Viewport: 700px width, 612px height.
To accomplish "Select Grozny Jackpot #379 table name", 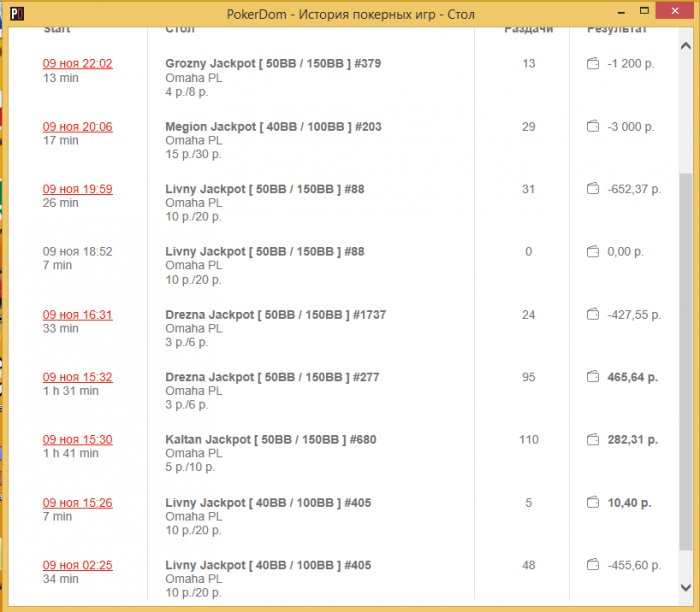I will 273,63.
